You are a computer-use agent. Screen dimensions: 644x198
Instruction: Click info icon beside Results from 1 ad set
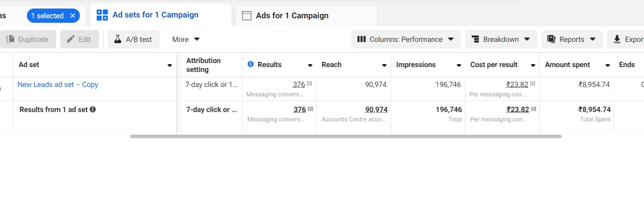(93, 109)
